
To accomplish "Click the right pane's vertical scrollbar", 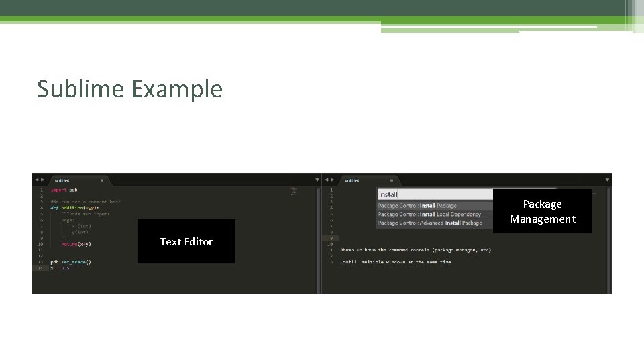I will coord(608,240).
